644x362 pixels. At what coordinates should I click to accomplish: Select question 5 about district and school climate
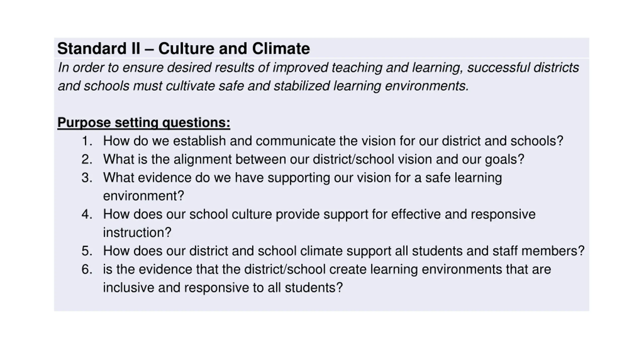(343, 251)
